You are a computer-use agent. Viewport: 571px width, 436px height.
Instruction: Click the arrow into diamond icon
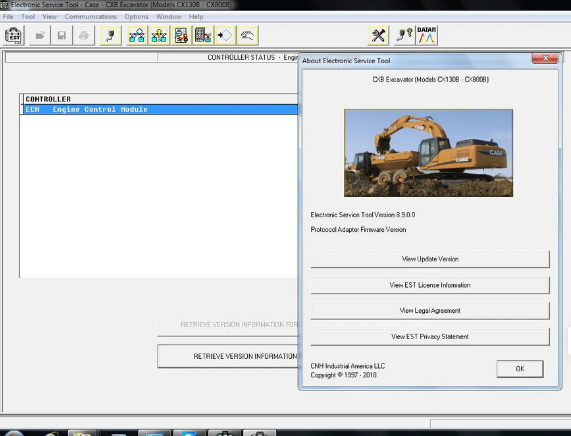(225, 36)
